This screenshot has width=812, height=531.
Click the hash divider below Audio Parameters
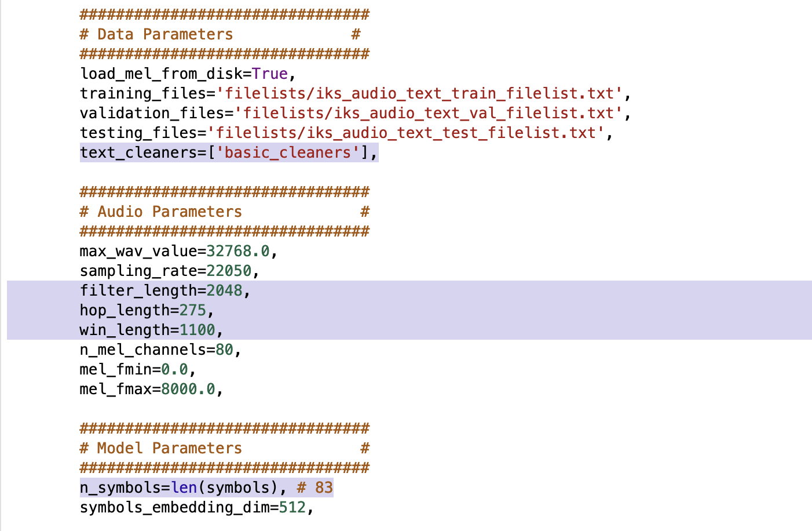pyautogui.click(x=225, y=231)
